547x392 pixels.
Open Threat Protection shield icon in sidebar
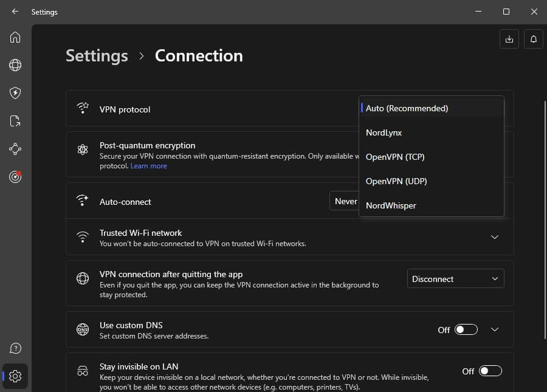(15, 93)
